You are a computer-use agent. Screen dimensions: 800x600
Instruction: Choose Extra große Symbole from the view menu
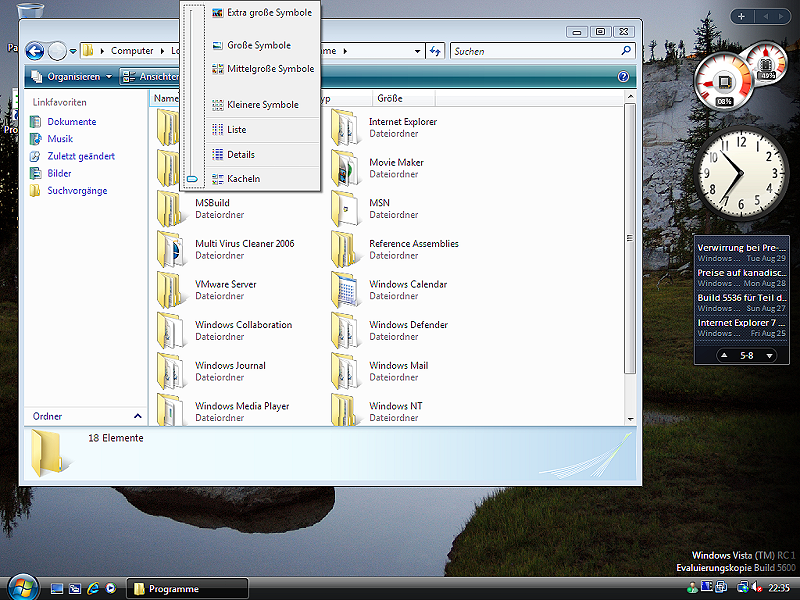click(x=269, y=13)
